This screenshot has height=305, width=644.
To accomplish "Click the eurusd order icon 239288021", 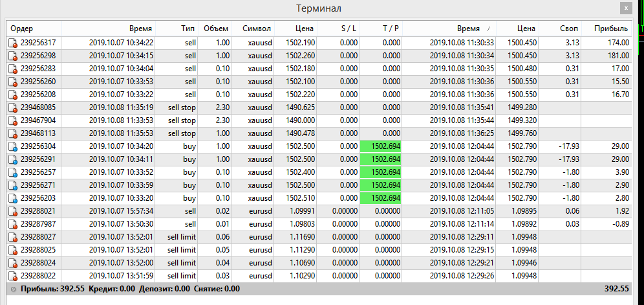I will click(x=13, y=211).
